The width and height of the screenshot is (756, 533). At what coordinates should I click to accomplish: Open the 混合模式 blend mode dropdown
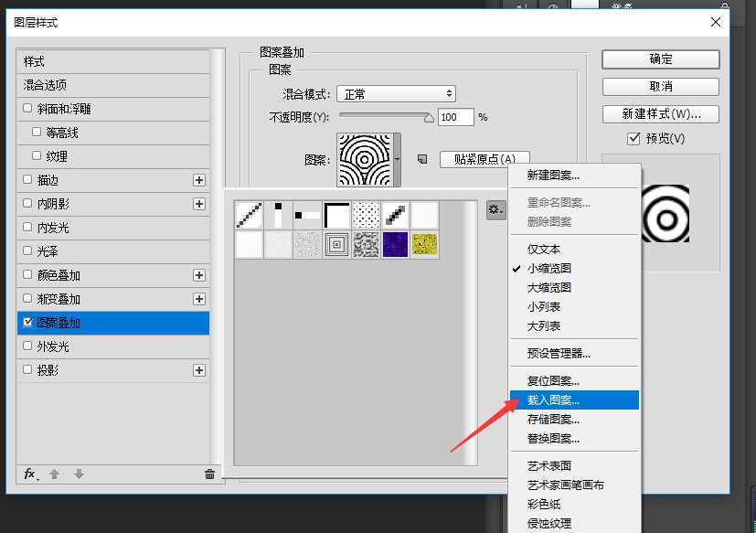396,92
